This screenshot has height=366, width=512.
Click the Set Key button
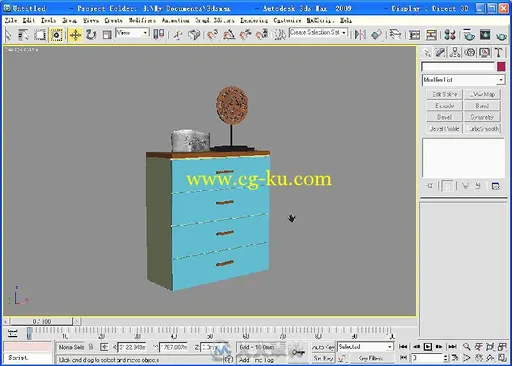323,358
